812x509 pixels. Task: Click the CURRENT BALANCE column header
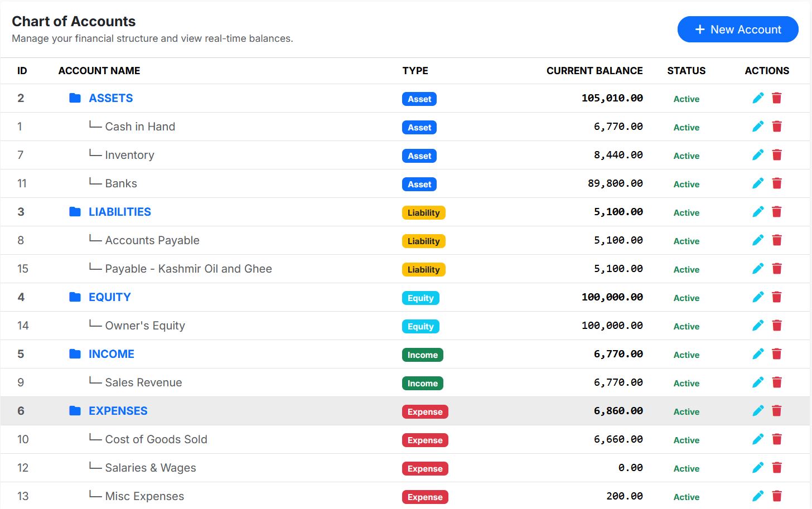(594, 71)
